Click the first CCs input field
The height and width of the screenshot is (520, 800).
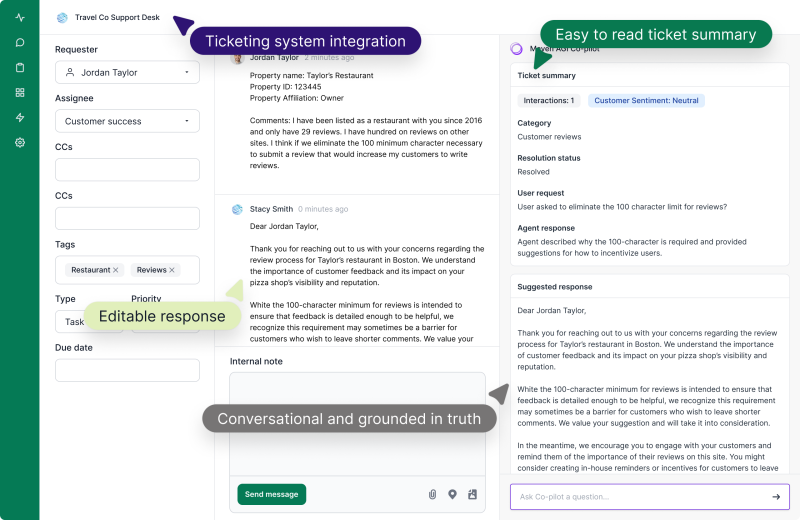tap(127, 169)
